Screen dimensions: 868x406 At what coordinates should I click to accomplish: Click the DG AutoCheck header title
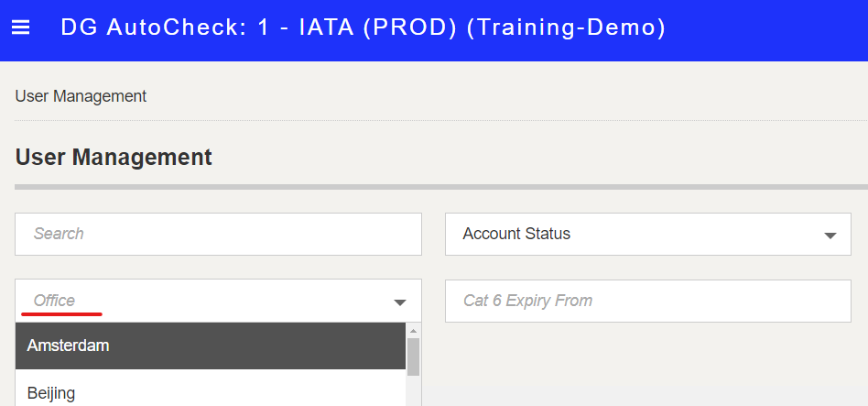363,27
